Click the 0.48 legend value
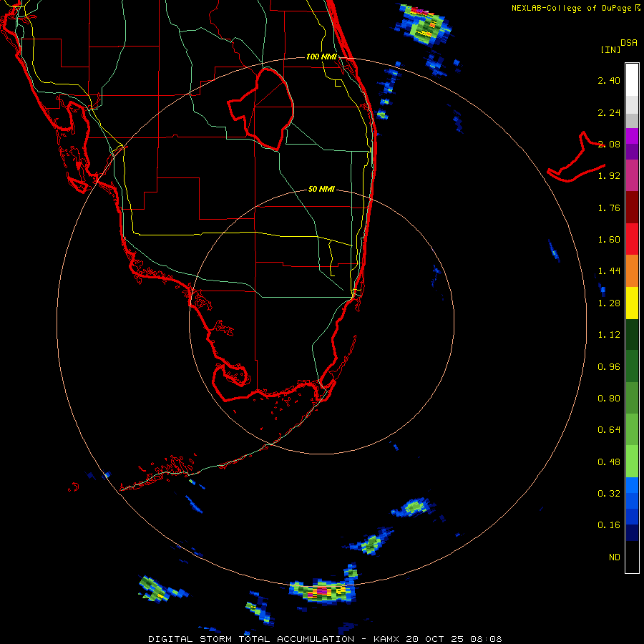Viewport: 644px width, 644px height. pos(609,462)
